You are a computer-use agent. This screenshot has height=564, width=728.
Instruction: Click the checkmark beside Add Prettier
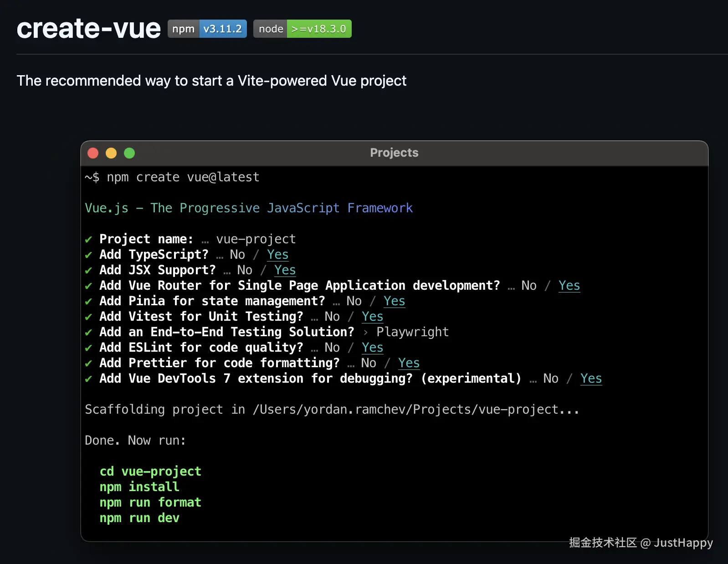(x=88, y=363)
